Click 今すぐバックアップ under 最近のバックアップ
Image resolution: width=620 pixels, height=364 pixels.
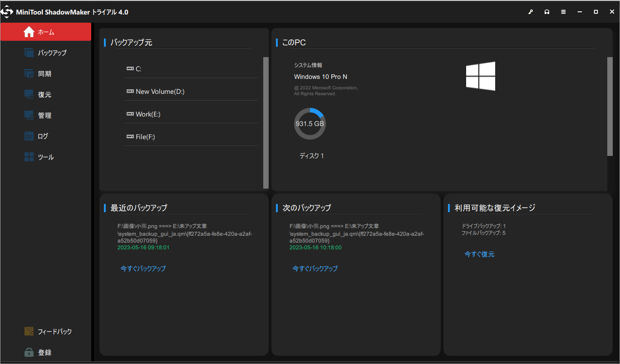point(143,268)
